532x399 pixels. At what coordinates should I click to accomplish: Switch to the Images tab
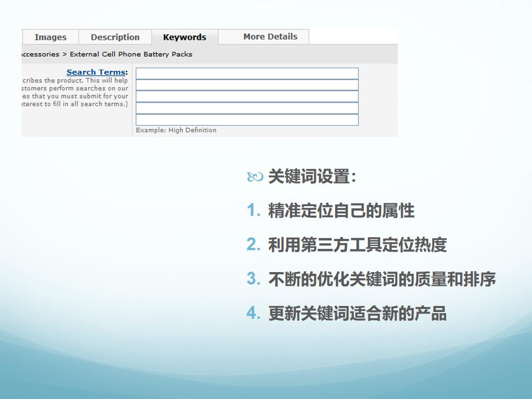(x=50, y=37)
